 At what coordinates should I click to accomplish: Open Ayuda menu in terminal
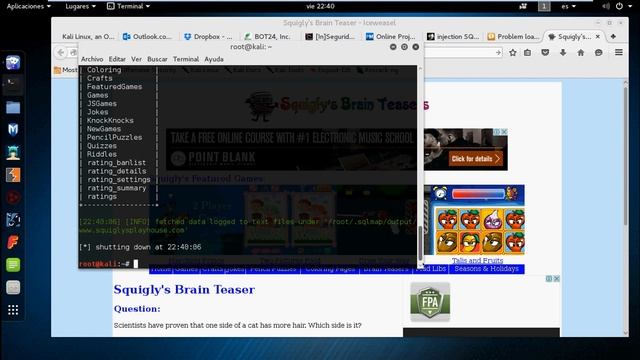tap(214, 59)
